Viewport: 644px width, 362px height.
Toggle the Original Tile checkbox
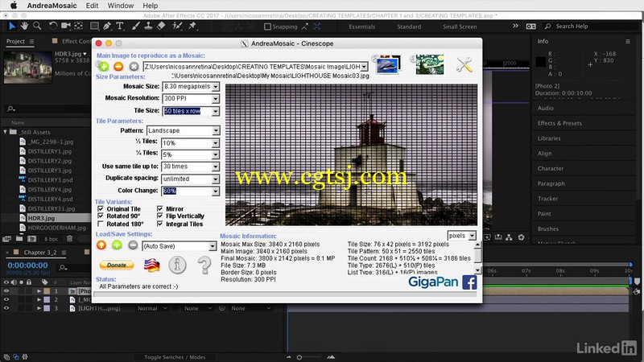[101, 208]
